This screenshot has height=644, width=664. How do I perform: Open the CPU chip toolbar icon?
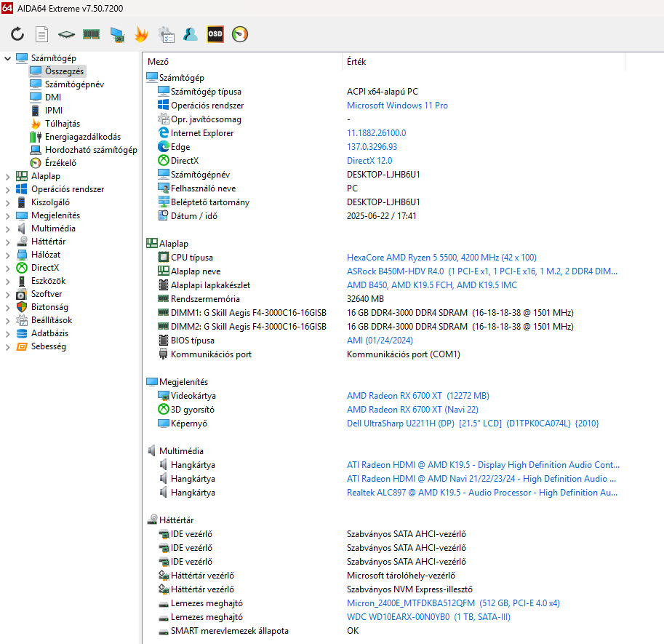click(x=66, y=34)
